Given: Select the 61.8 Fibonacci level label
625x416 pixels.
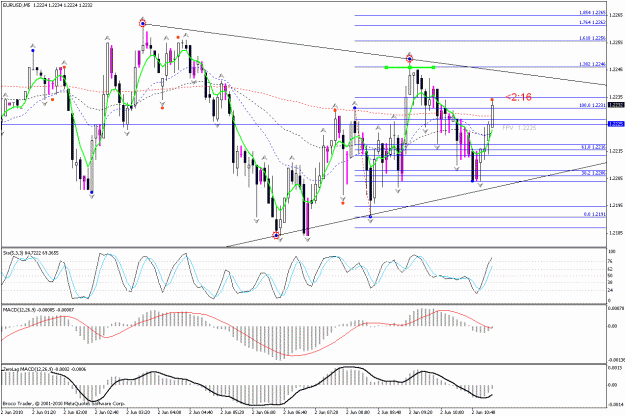Looking at the screenshot, I should [593, 147].
